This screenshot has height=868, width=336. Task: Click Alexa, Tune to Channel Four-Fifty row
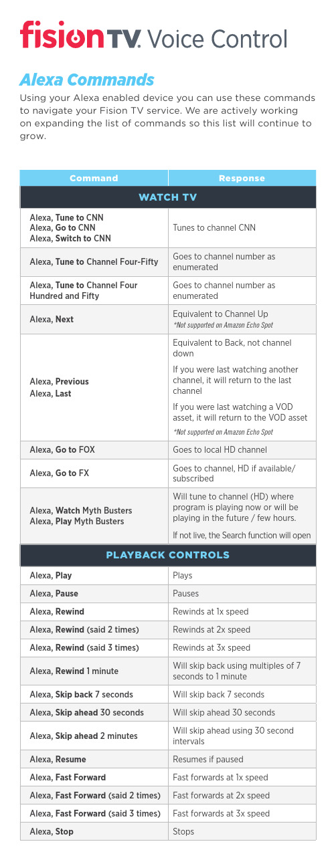coord(168,261)
